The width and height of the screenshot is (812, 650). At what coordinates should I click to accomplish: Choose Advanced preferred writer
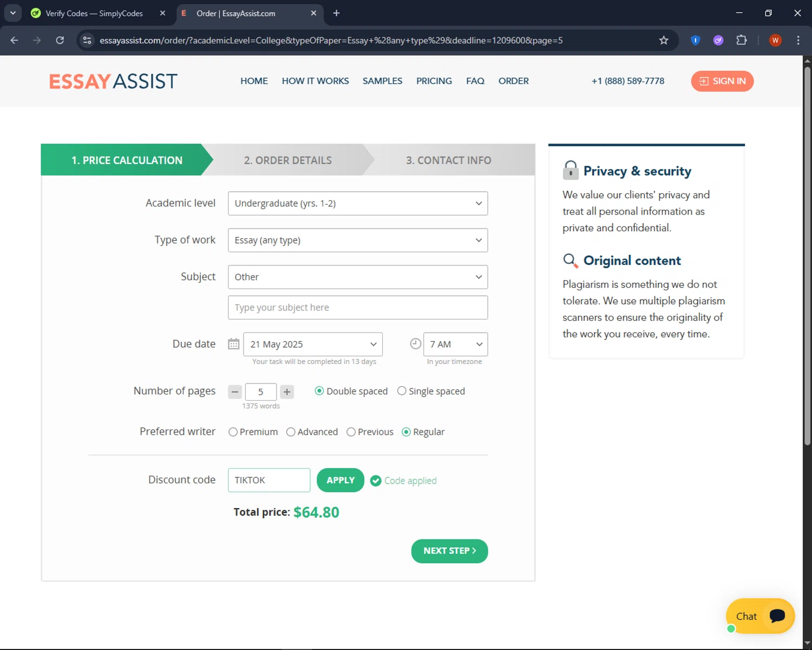[x=291, y=432]
